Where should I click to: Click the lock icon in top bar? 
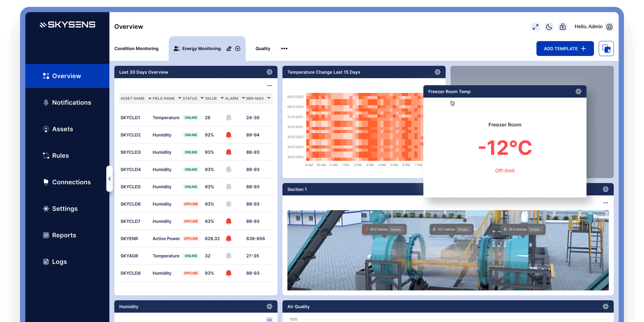(x=562, y=27)
